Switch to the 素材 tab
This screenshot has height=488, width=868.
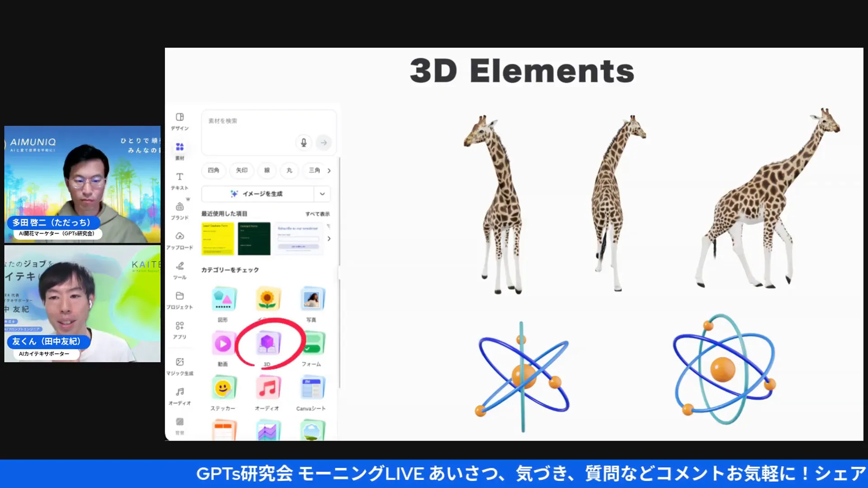point(180,150)
